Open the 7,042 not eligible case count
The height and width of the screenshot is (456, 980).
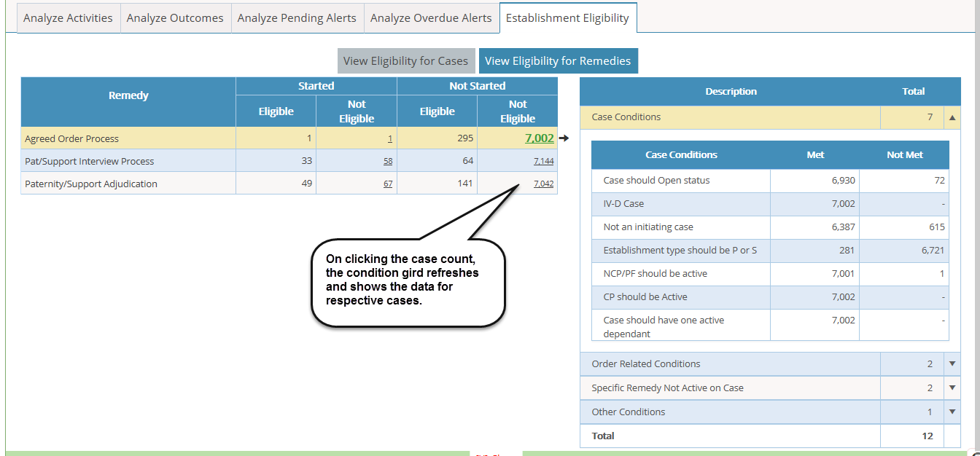pyautogui.click(x=543, y=184)
